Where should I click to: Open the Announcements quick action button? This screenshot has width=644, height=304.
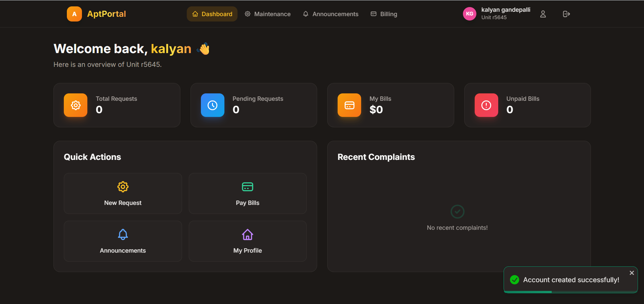click(x=123, y=241)
